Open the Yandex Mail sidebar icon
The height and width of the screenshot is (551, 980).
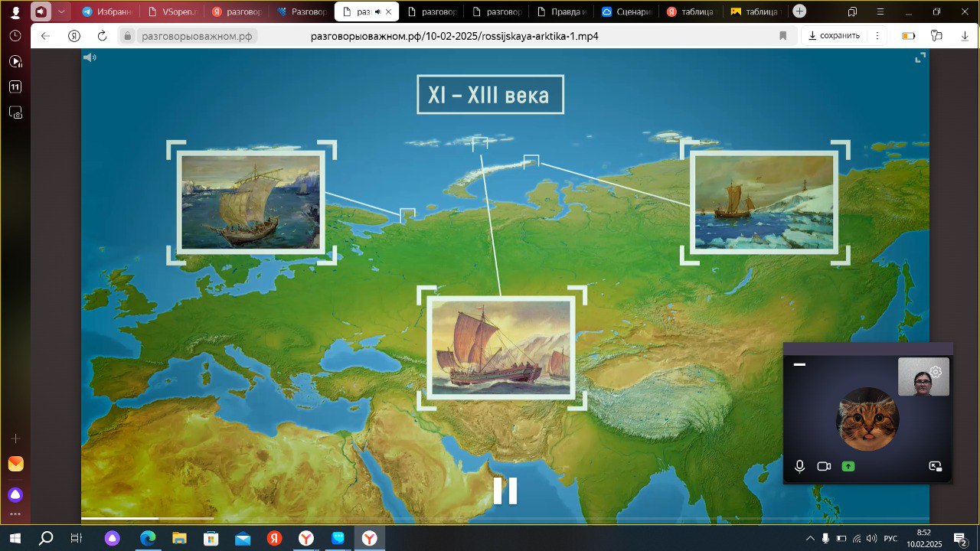[x=15, y=464]
